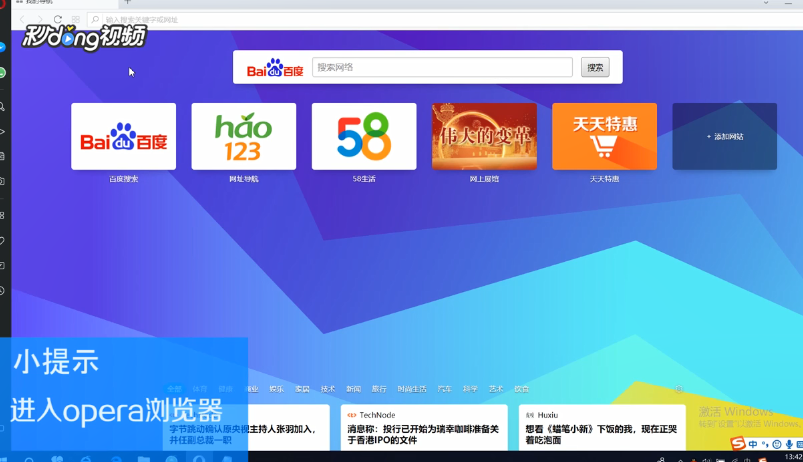The image size is (803, 462).
Task: Open WhatsApp in Opera sidebar
Action: pyautogui.click(x=2, y=73)
